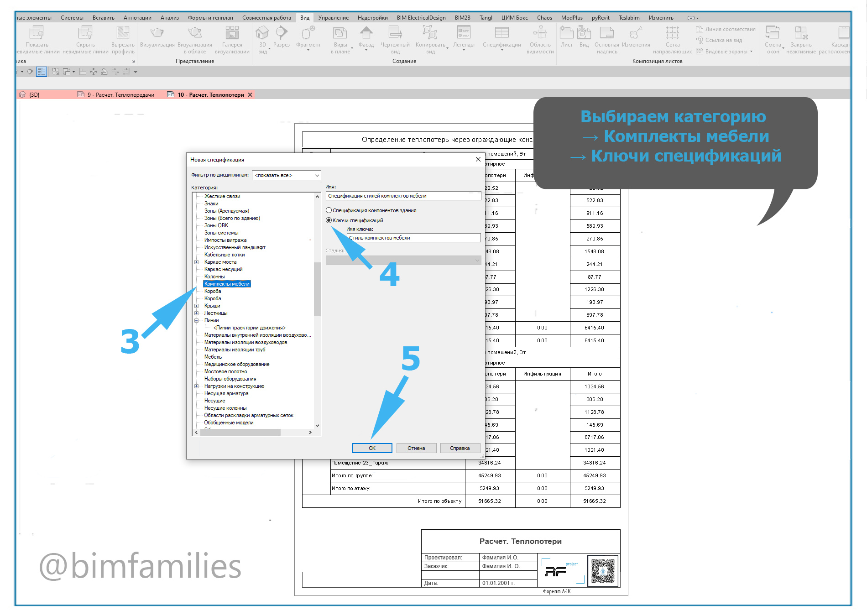Select the Ключи спецификаций radio button

pyautogui.click(x=329, y=220)
